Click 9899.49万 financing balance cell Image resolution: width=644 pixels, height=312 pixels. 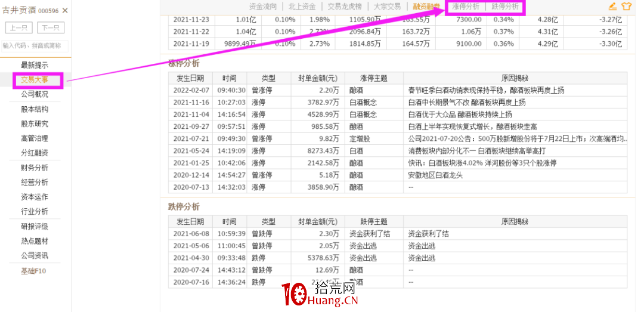pyautogui.click(x=240, y=43)
